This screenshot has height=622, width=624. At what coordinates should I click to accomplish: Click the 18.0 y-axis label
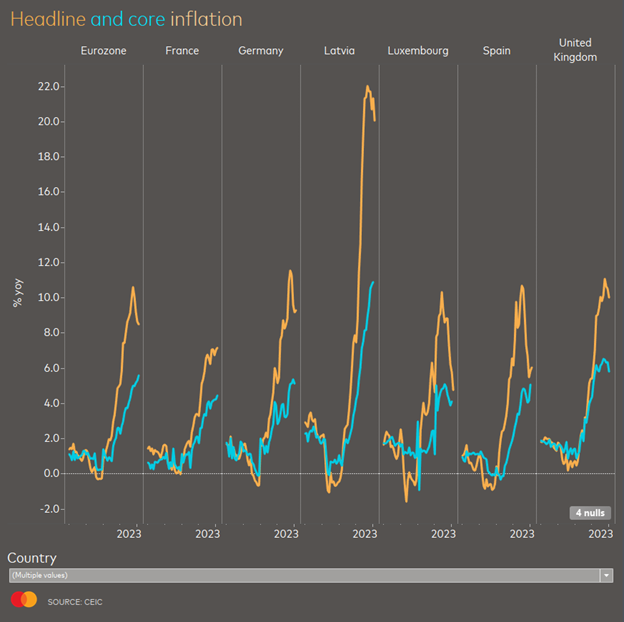49,157
